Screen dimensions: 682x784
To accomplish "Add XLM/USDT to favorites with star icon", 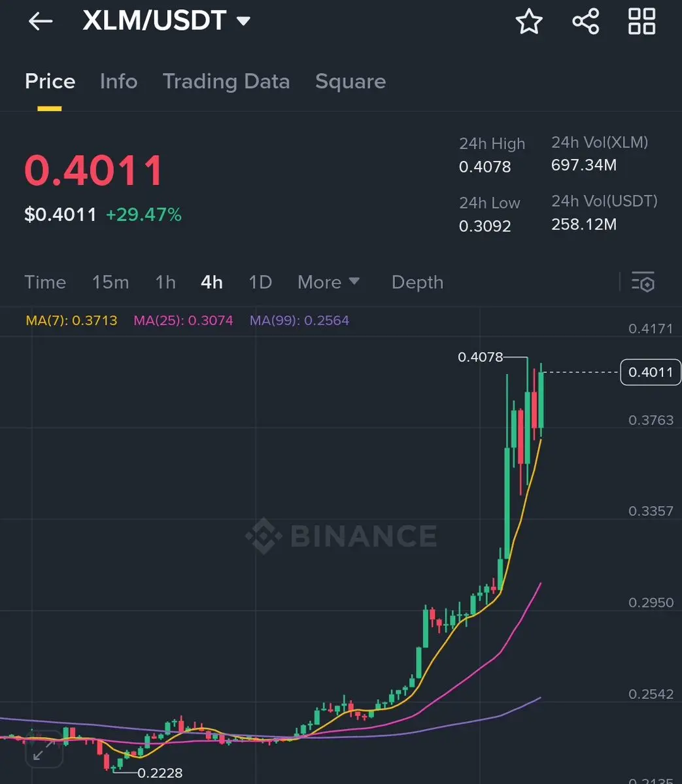I will point(528,22).
